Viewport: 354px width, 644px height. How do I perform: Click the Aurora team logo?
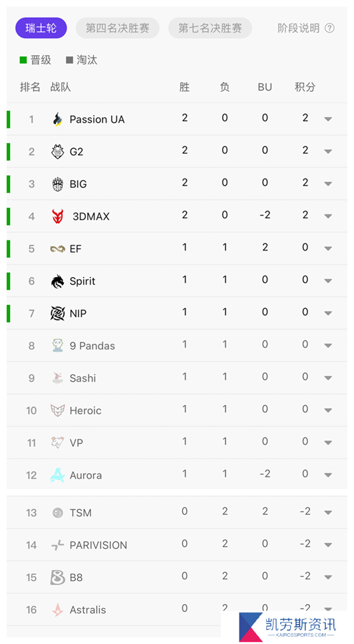coord(58,476)
